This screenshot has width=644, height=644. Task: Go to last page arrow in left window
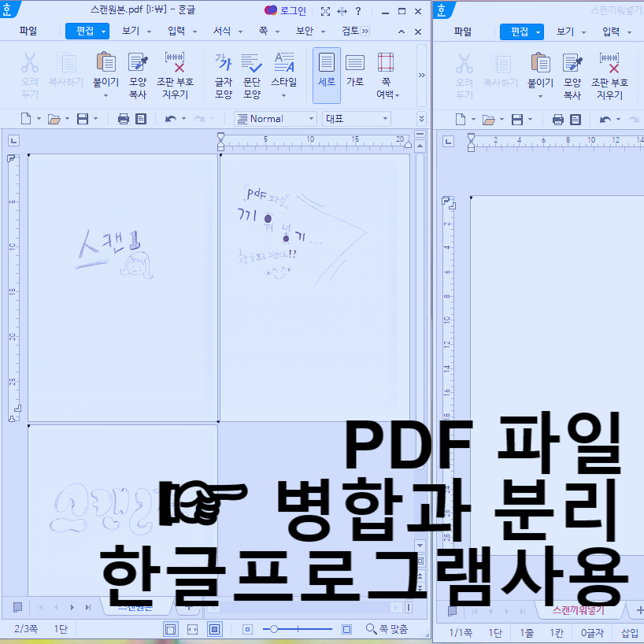[88, 607]
